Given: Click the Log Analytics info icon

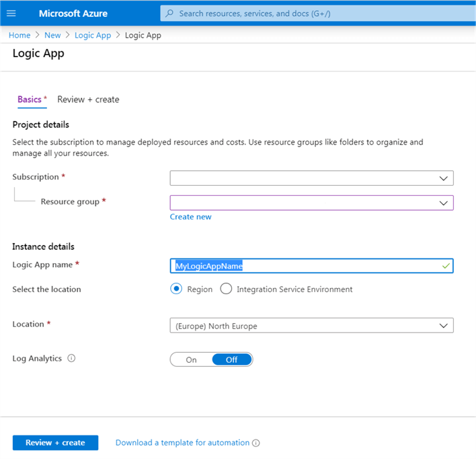Looking at the screenshot, I should pyautogui.click(x=72, y=359).
